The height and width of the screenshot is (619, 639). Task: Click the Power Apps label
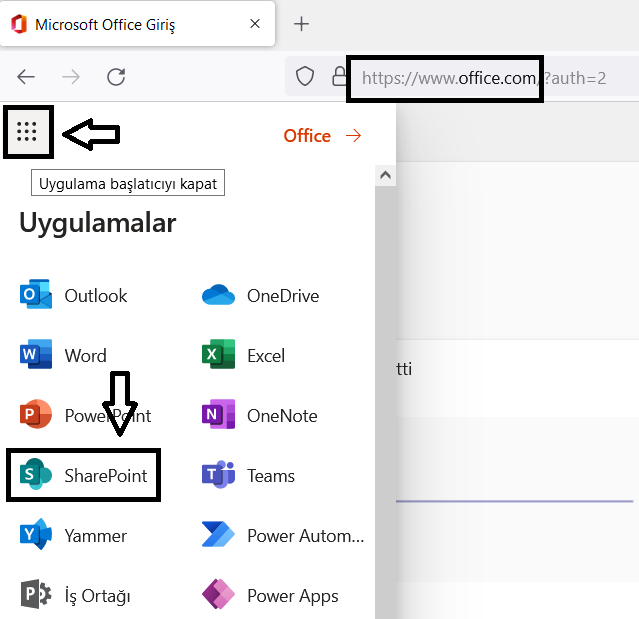[x=293, y=596]
